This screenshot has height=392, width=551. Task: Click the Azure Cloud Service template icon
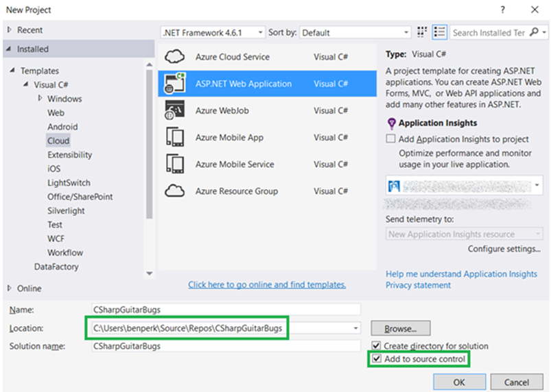[175, 57]
